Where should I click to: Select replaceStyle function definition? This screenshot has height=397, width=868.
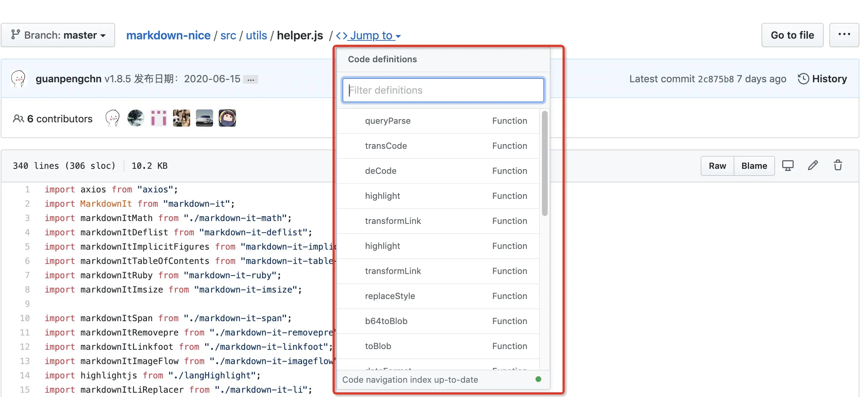(390, 296)
